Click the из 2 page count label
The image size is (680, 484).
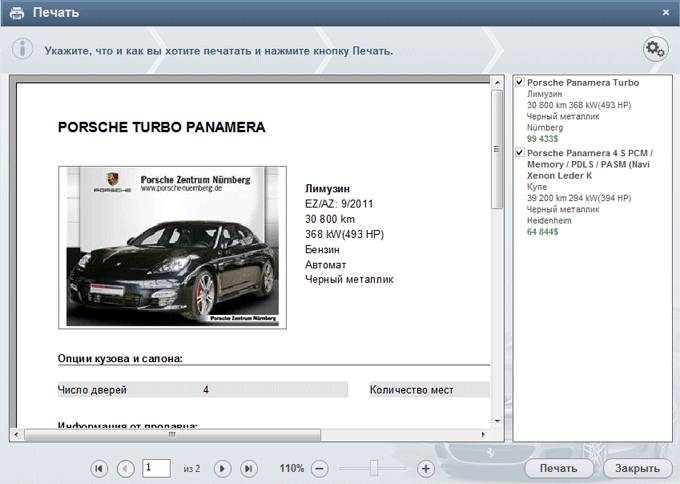point(192,469)
